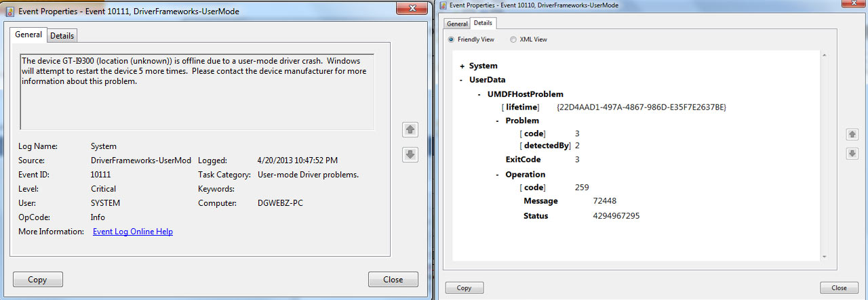868x300 pixels.
Task: Switch to Details tab in Event 10111
Action: coord(62,35)
